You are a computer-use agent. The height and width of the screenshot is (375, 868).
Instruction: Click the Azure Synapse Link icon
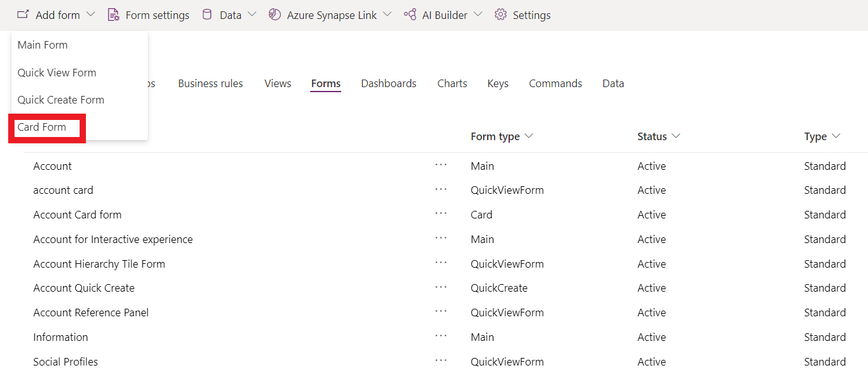(x=275, y=15)
